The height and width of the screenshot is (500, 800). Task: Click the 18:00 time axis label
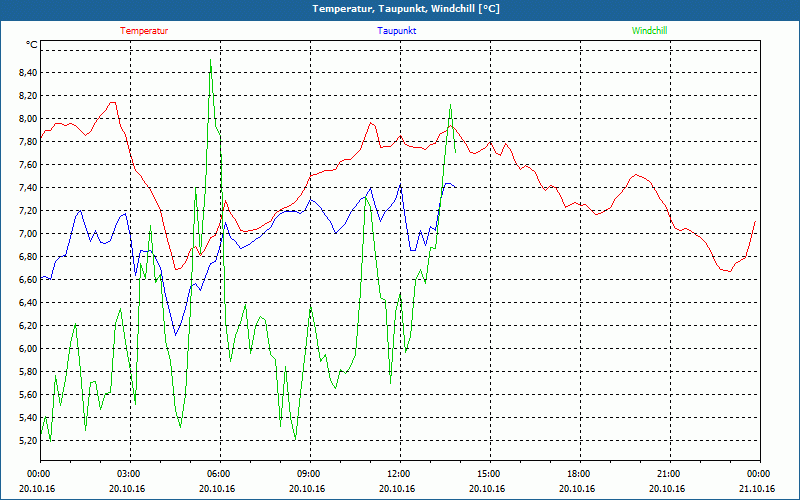coord(580,474)
